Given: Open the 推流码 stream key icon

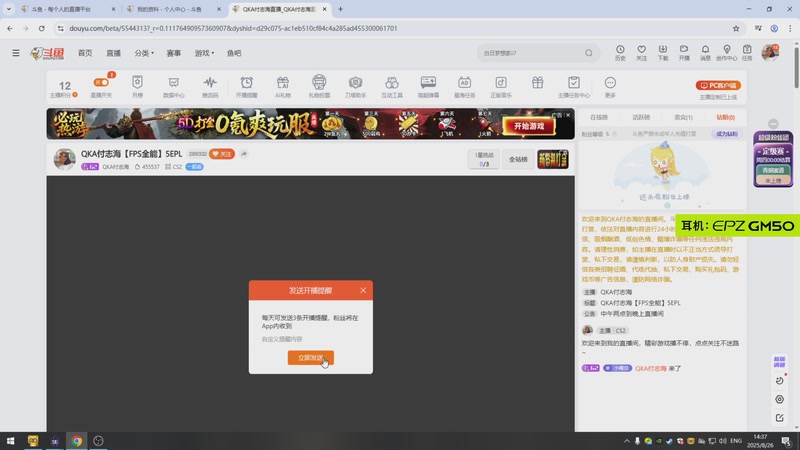Looking at the screenshot, I should (x=210, y=82).
